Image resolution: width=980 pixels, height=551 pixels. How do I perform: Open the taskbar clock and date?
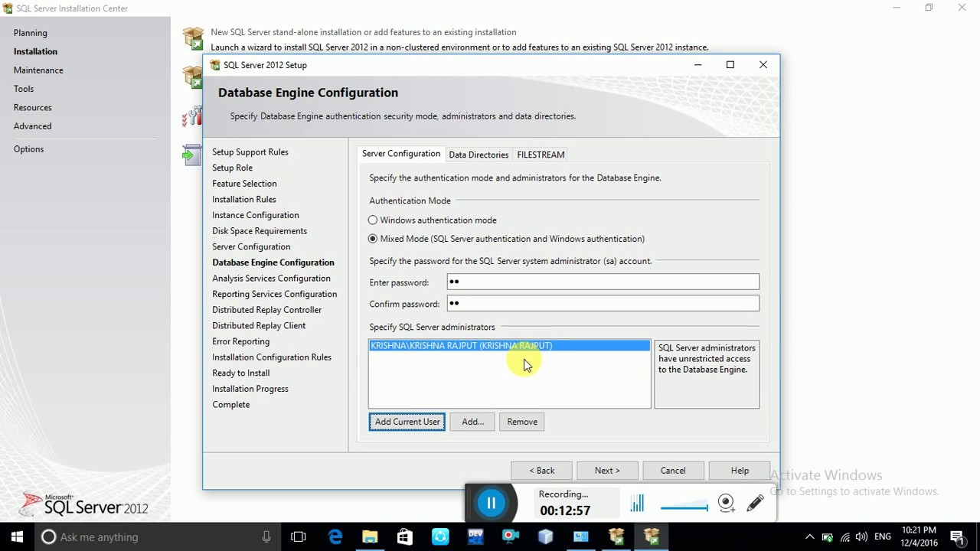point(919,536)
